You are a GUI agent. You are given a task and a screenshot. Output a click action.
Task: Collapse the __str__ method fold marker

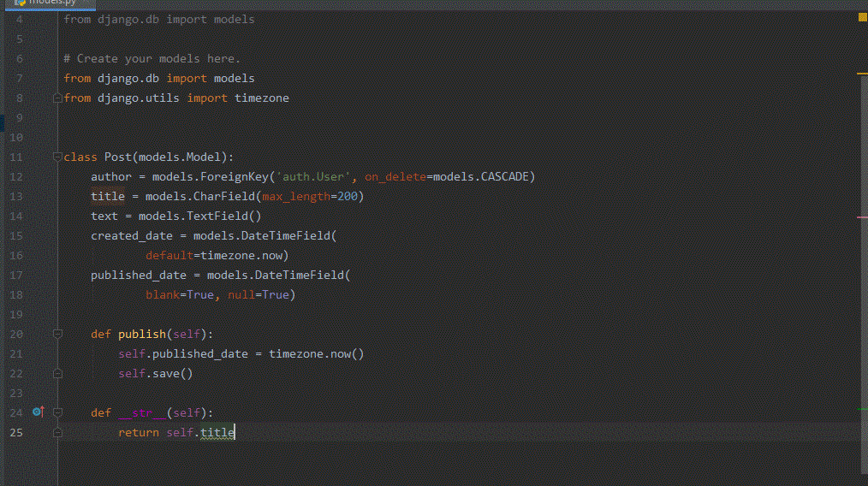[57, 413]
